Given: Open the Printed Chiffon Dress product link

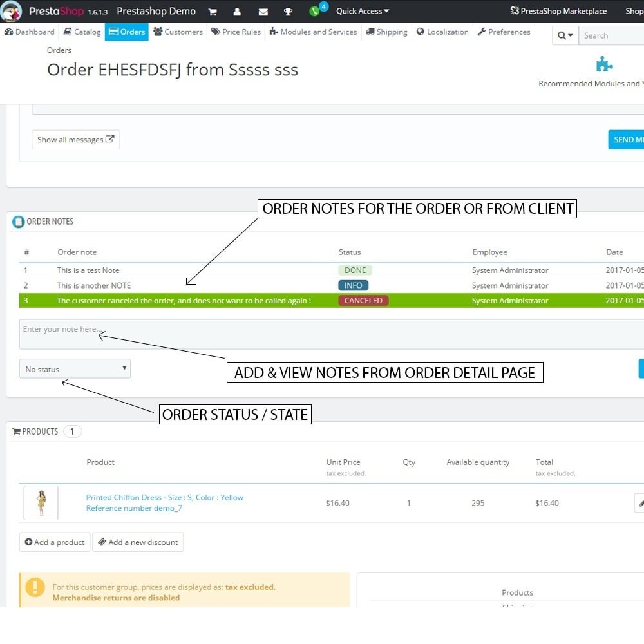Looking at the screenshot, I should click(x=165, y=498).
